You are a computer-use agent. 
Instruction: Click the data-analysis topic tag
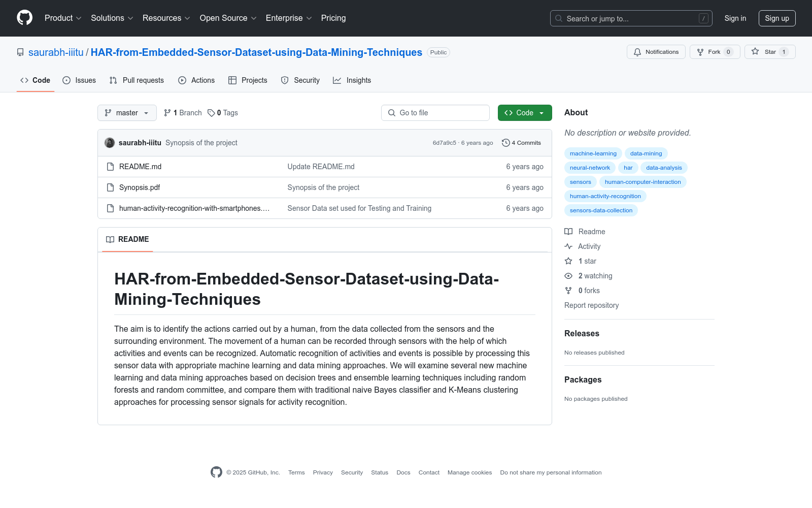pos(664,168)
